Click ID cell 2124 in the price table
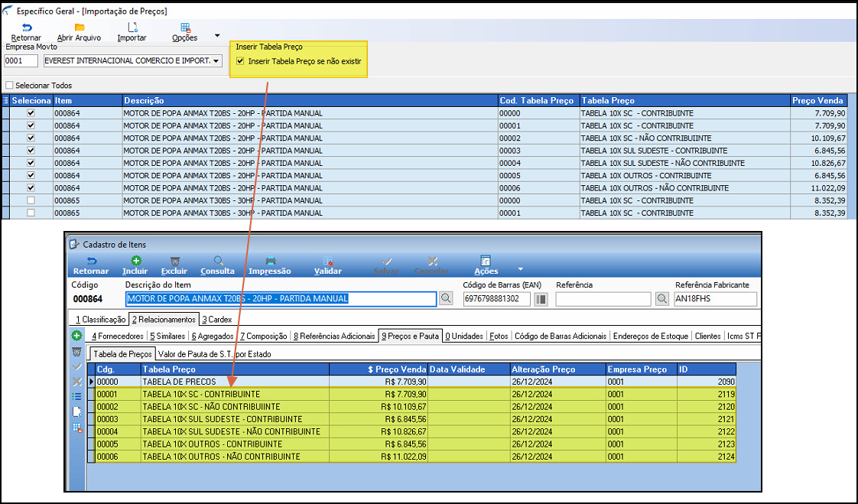The image size is (858, 504). (707, 457)
